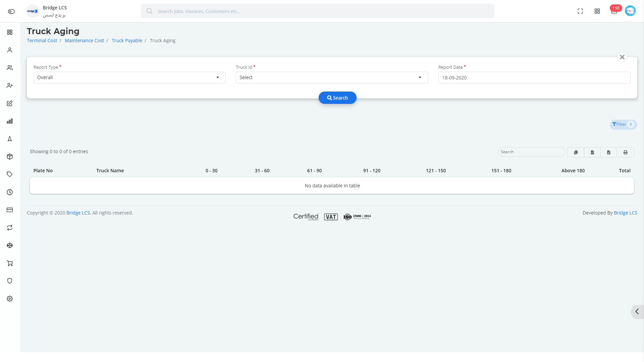Click the table search input field
The width and height of the screenshot is (644, 362).
coord(531,152)
